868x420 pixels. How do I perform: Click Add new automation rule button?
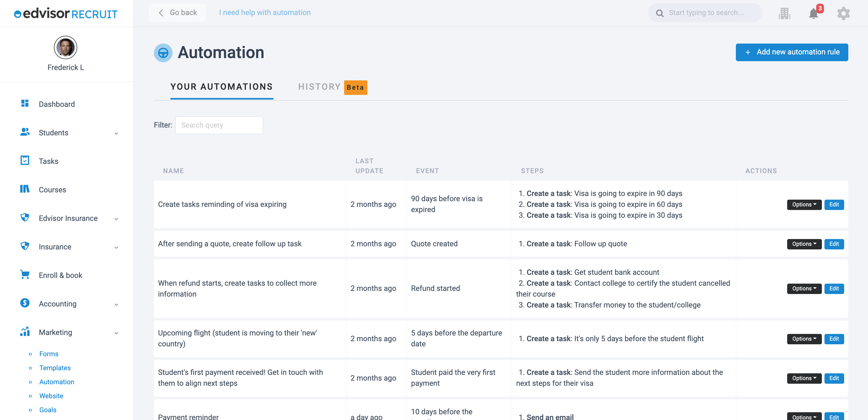pos(792,52)
